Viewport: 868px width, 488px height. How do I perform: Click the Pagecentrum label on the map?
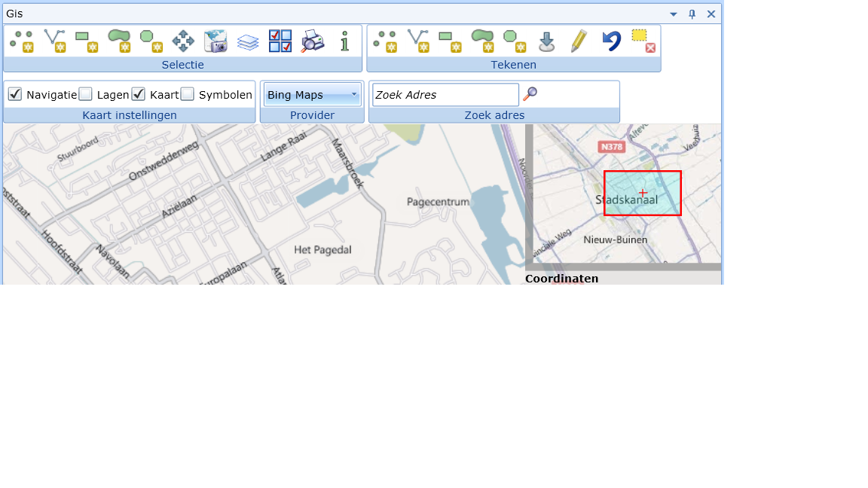click(x=438, y=202)
